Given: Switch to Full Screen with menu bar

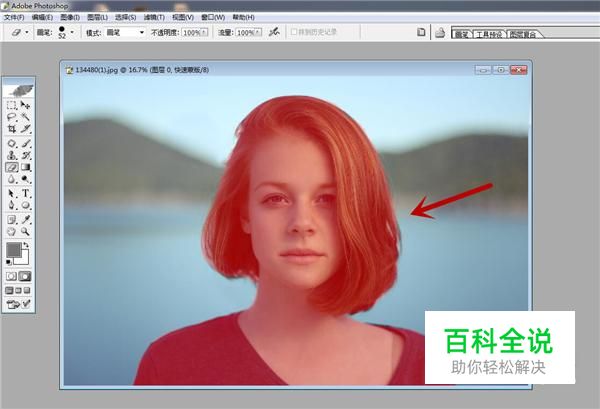Looking at the screenshot, I should pos(18,290).
